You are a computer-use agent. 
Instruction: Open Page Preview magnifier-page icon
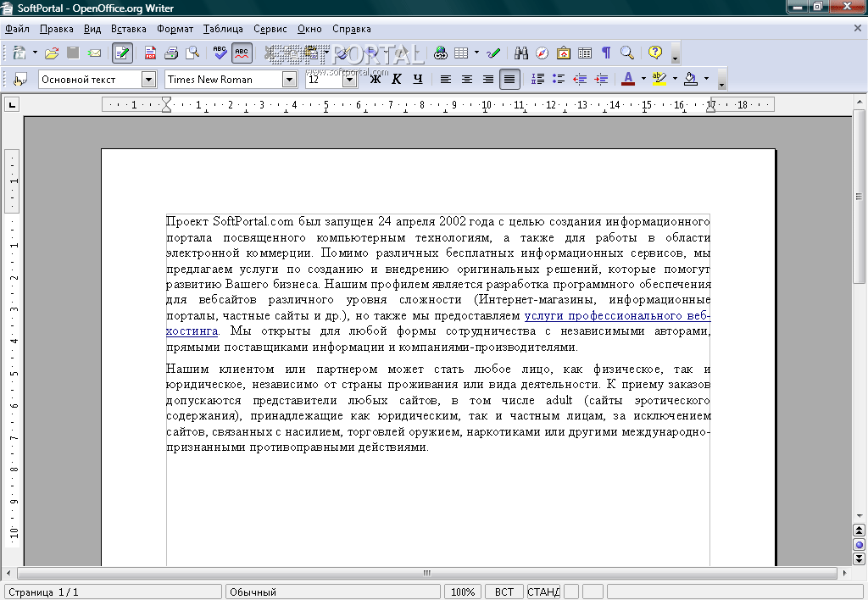click(192, 53)
